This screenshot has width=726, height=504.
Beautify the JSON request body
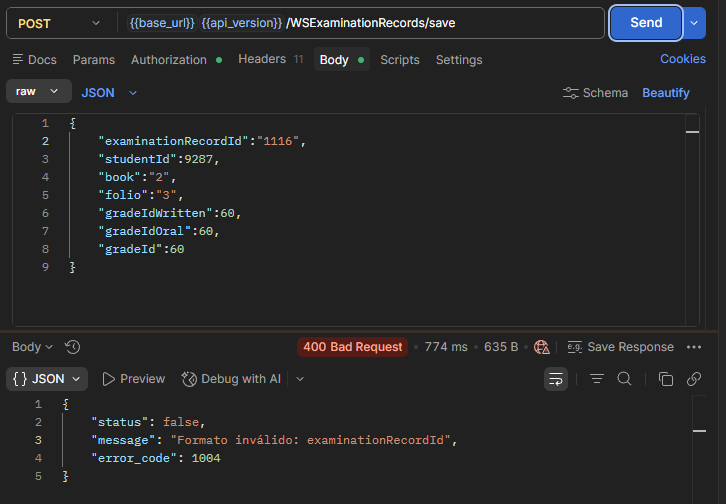[x=666, y=93]
